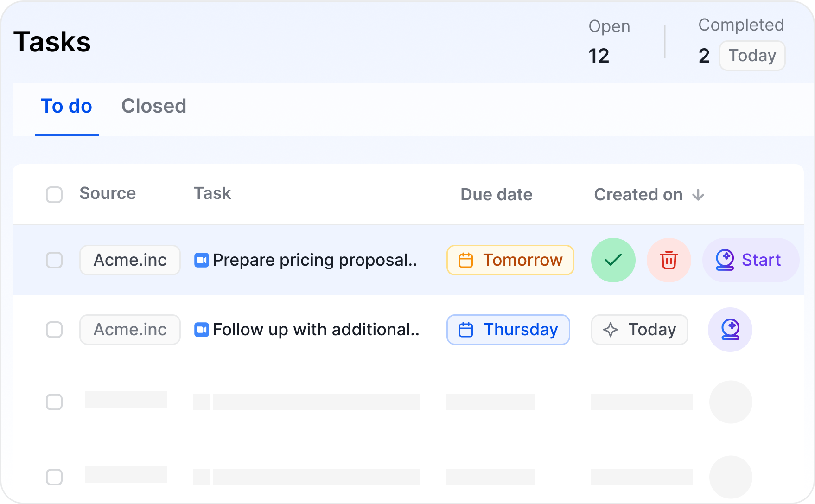Open the Follow up with additional task title
The width and height of the screenshot is (815, 504).
pyautogui.click(x=316, y=330)
